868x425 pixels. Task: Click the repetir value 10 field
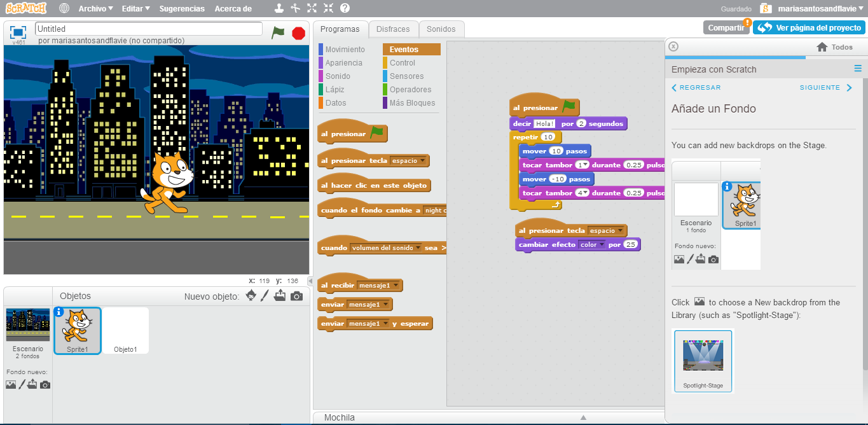pos(548,137)
